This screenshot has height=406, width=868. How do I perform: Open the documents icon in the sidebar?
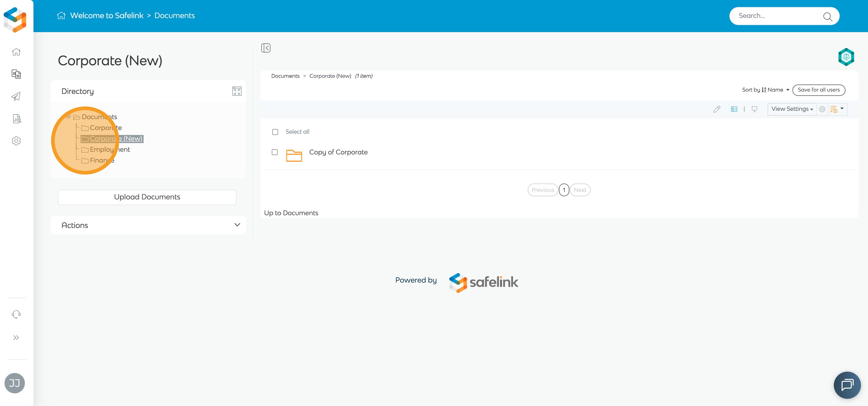[x=16, y=74]
